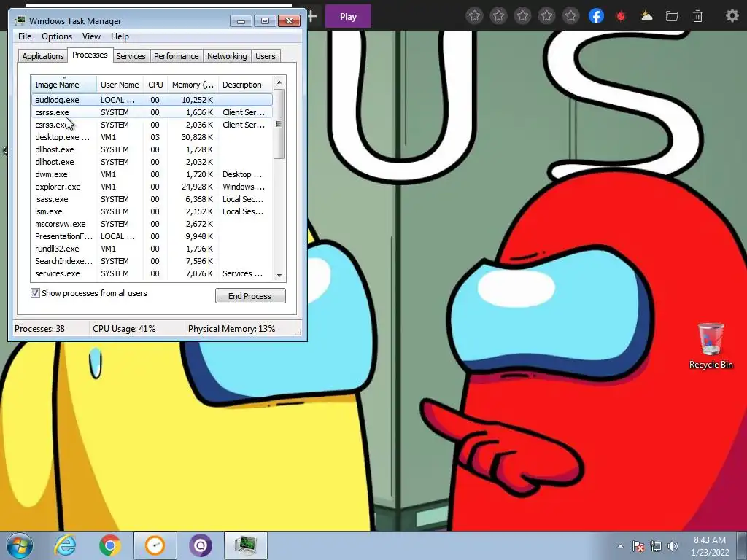Select dllhost.exe using 1,728 K memory
The width and height of the screenshot is (747, 560).
click(x=152, y=149)
